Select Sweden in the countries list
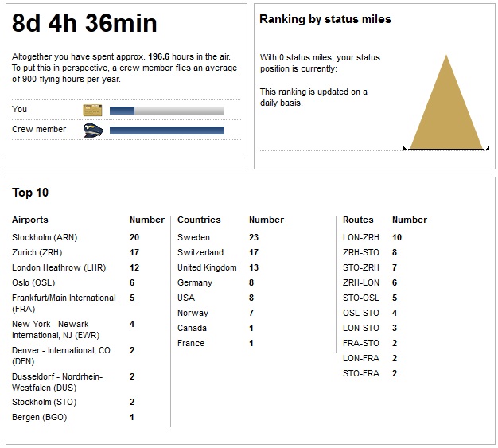 (x=193, y=237)
